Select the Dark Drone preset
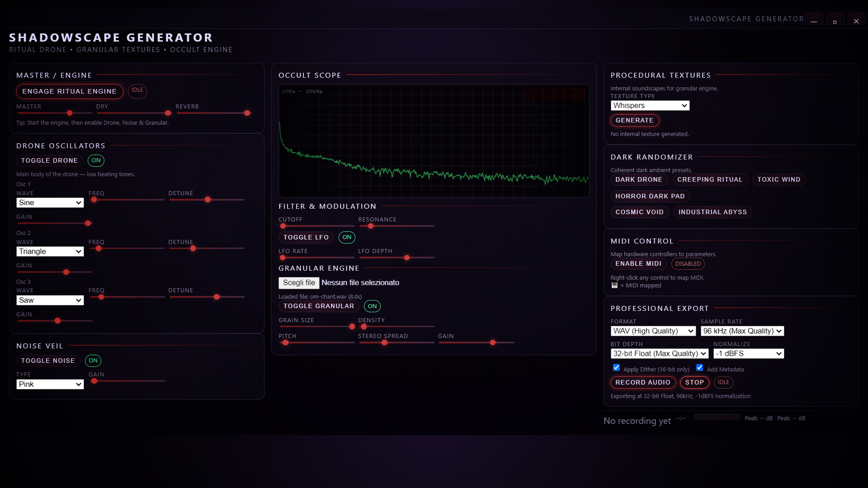This screenshot has height=488, width=868. pyautogui.click(x=638, y=180)
